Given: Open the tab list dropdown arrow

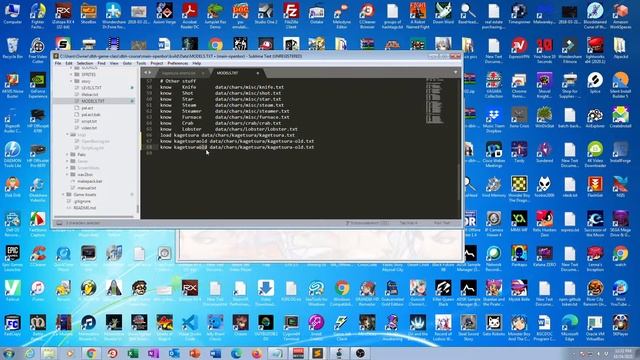Looking at the screenshot, I should 456,73.
